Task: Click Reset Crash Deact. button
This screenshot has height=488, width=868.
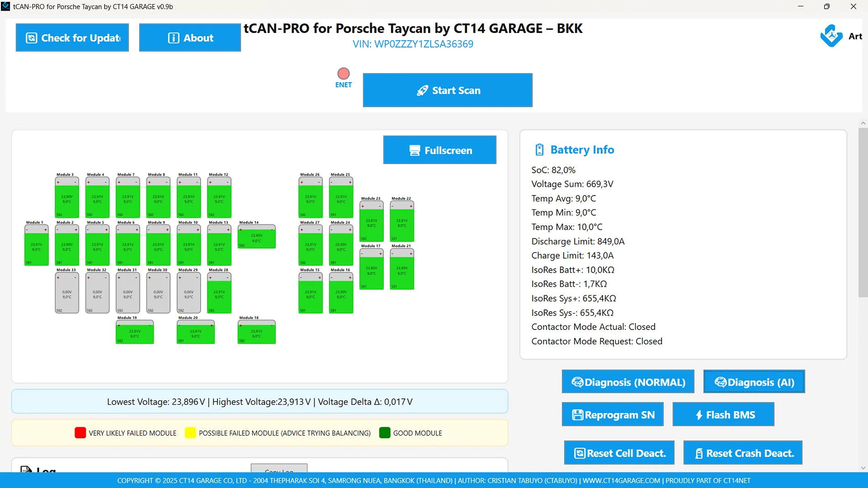Action: coord(743,452)
